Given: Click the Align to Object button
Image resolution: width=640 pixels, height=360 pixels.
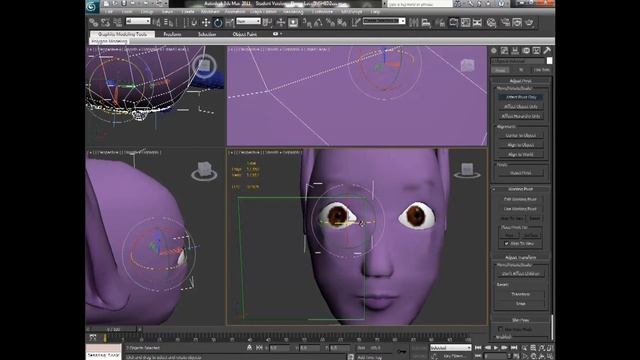Looking at the screenshot, I should click(x=521, y=145).
